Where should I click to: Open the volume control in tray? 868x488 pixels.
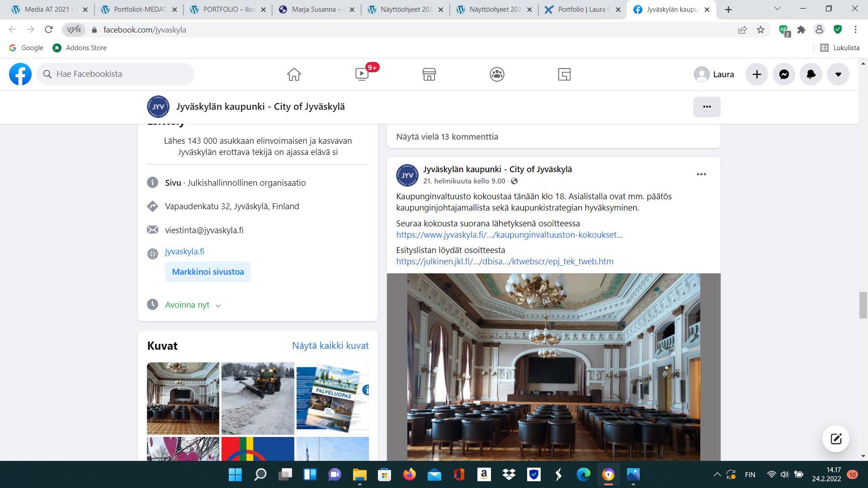[x=784, y=474]
